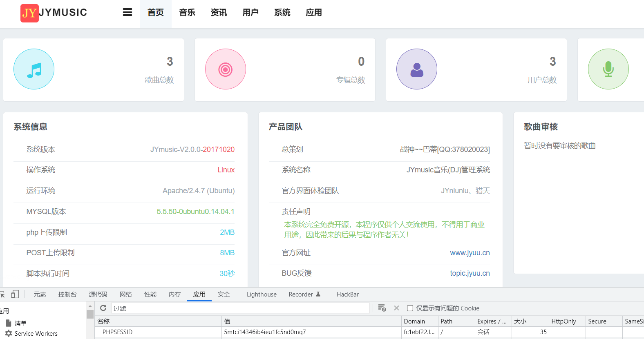Open Service Workers gear item
Screen dimensions: 644x339
tap(32, 333)
